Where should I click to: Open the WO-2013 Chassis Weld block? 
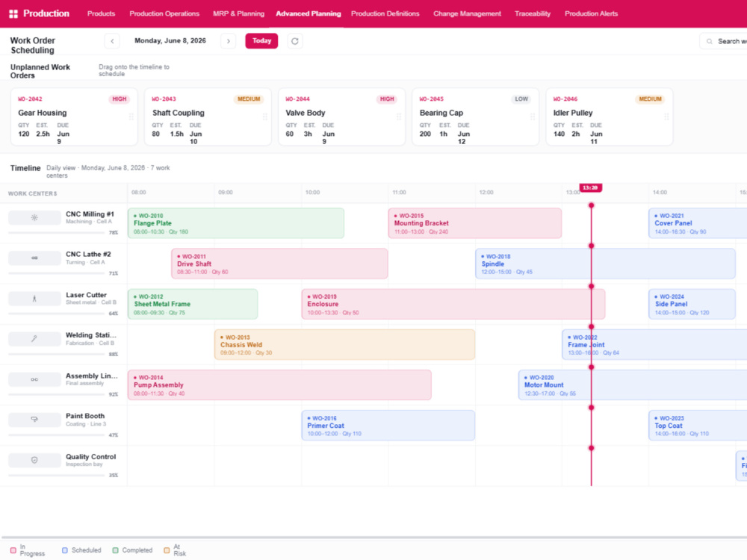tap(345, 345)
